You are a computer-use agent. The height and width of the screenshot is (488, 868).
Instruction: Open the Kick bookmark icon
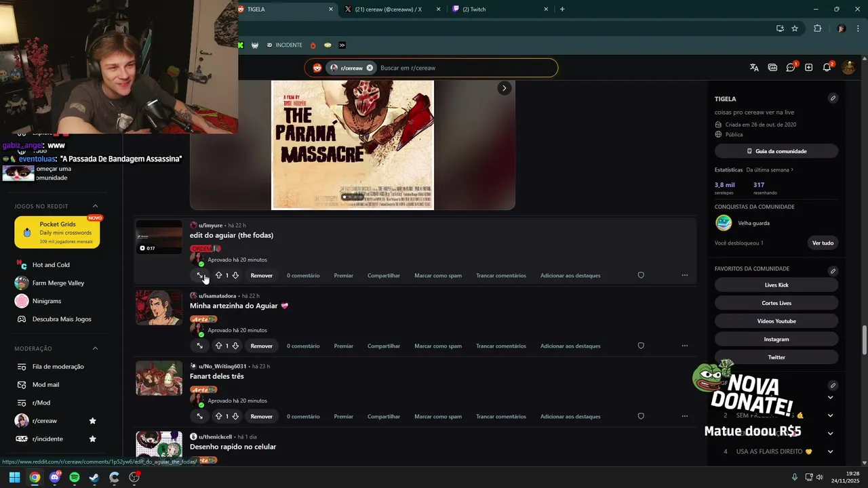pyautogui.click(x=241, y=45)
